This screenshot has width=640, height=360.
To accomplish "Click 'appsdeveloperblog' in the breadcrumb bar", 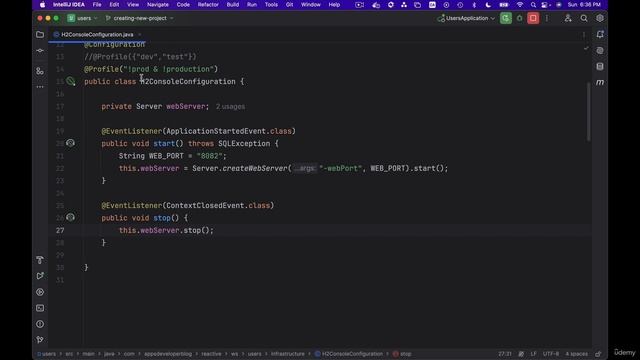I will click(x=168, y=354).
